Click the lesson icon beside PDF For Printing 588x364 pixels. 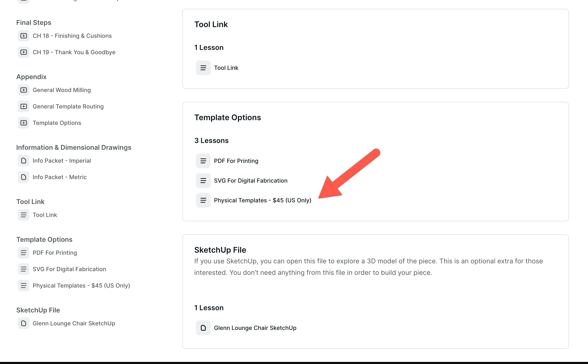click(203, 161)
